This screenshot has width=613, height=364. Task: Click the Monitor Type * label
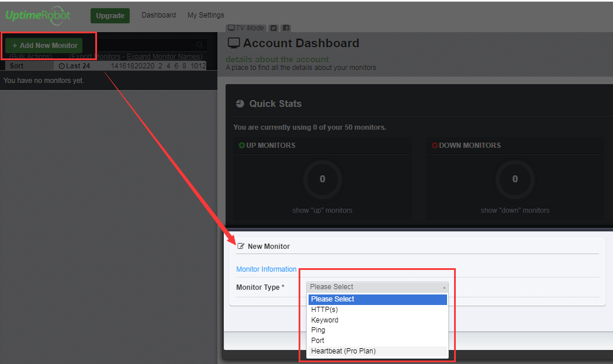pyautogui.click(x=260, y=287)
